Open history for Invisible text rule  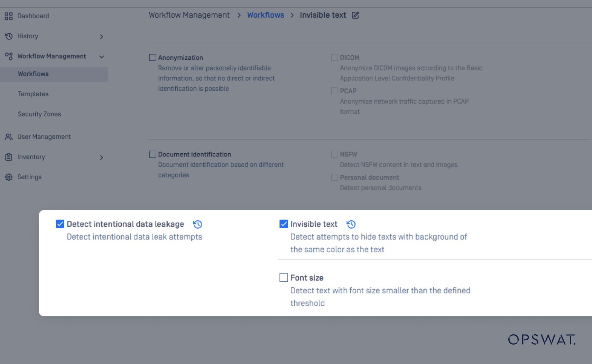tap(351, 224)
